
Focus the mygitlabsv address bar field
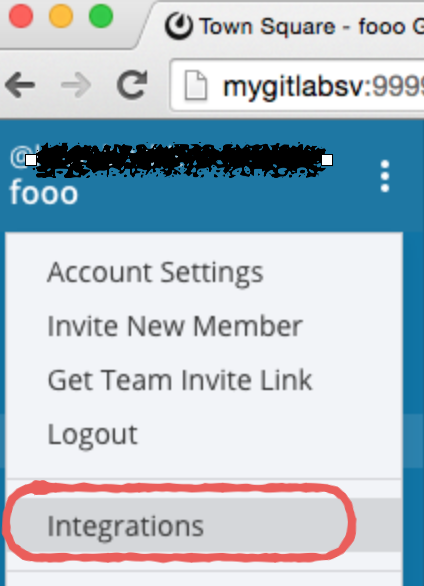pyautogui.click(x=297, y=86)
